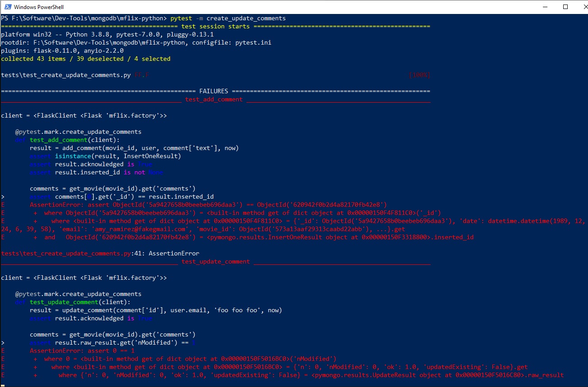
Task: Click the FF.F test result markers
Action: [x=142, y=75]
